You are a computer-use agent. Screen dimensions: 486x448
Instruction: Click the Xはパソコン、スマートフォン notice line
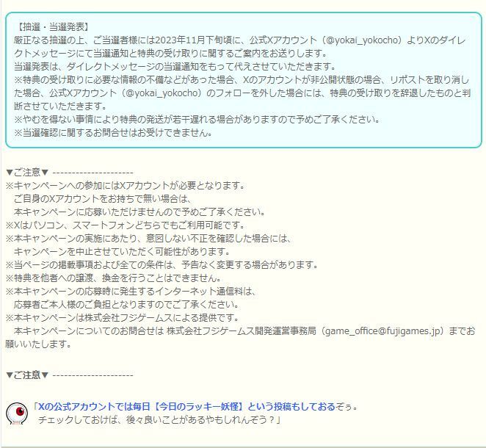125,225
